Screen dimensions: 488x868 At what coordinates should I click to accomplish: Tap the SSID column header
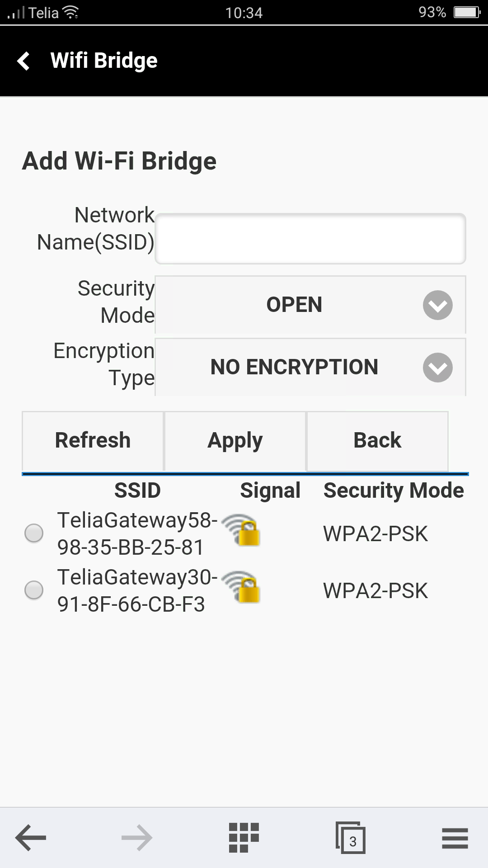pos(137,491)
